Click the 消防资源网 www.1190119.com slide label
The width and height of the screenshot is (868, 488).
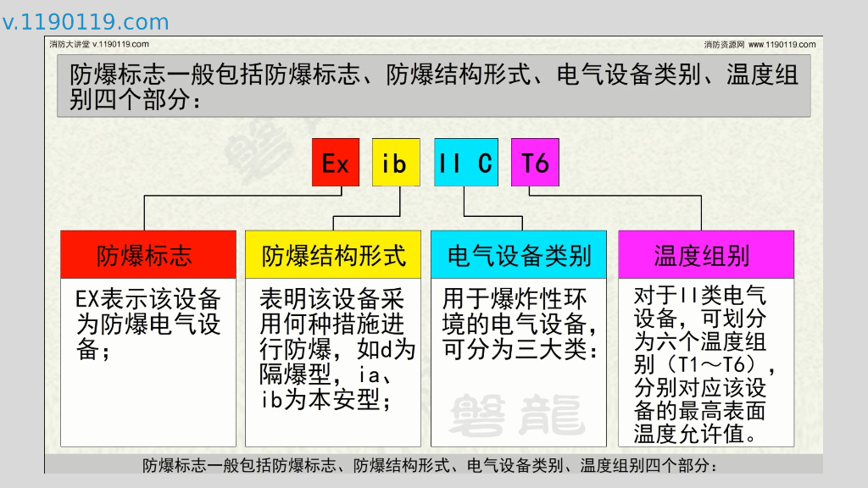click(x=759, y=44)
